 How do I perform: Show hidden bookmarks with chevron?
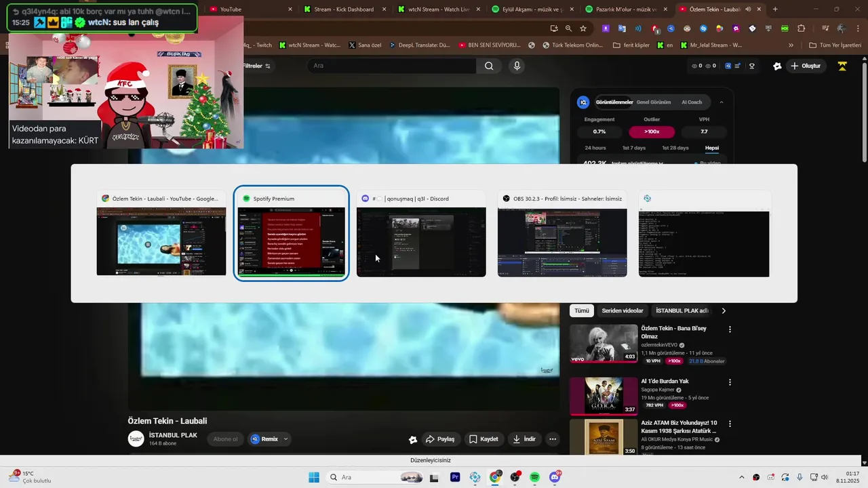pos(791,45)
